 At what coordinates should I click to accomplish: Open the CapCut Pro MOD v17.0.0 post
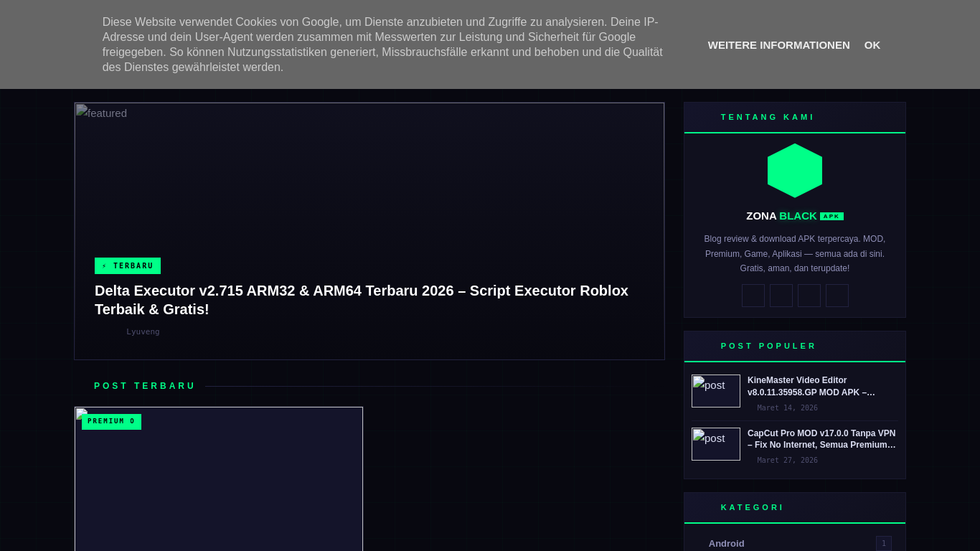(822, 439)
